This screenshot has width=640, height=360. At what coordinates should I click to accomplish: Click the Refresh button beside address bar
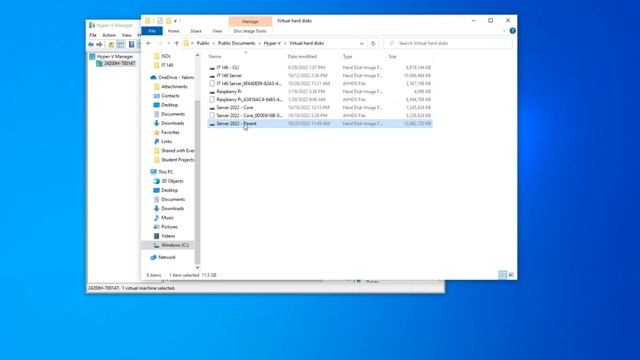[x=373, y=43]
